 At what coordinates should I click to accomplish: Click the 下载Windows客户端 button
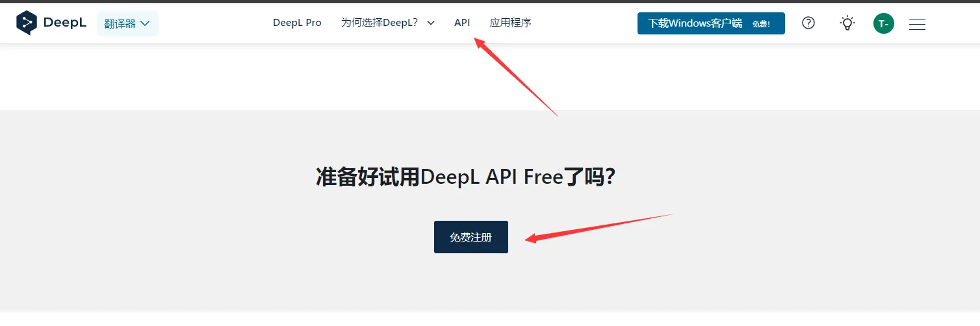(x=695, y=23)
